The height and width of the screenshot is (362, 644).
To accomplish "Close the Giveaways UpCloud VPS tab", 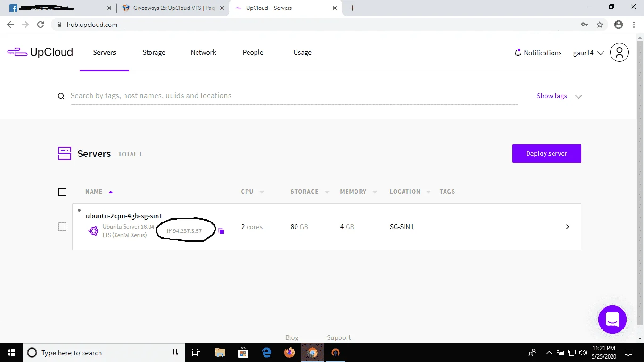I will pos(222,8).
